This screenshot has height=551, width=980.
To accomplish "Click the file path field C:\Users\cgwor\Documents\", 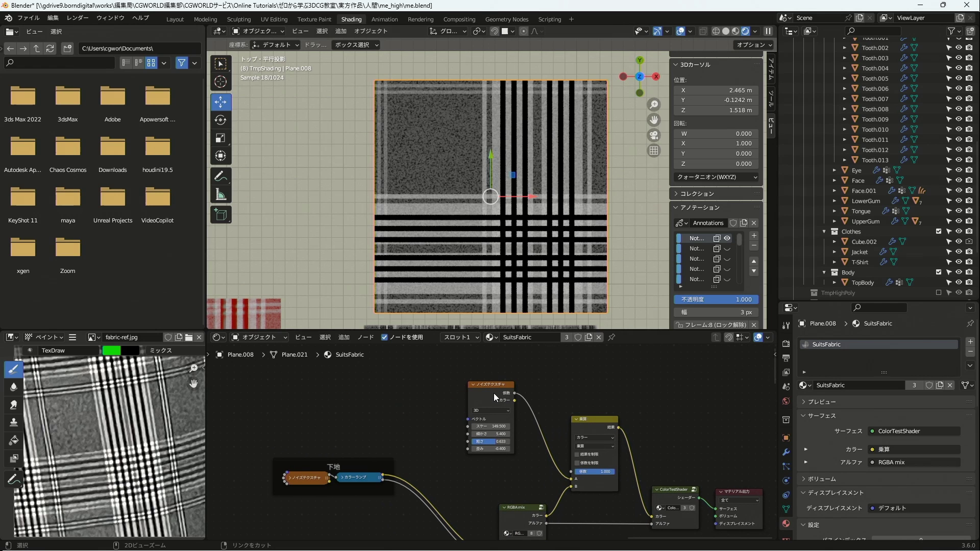I will point(139,48).
